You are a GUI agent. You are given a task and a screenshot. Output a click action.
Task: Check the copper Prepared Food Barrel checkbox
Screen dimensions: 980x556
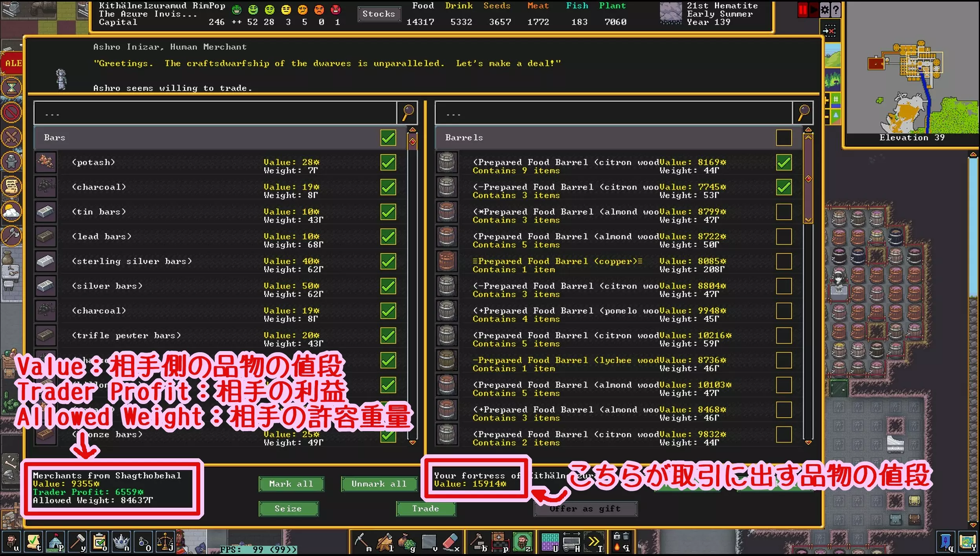784,262
